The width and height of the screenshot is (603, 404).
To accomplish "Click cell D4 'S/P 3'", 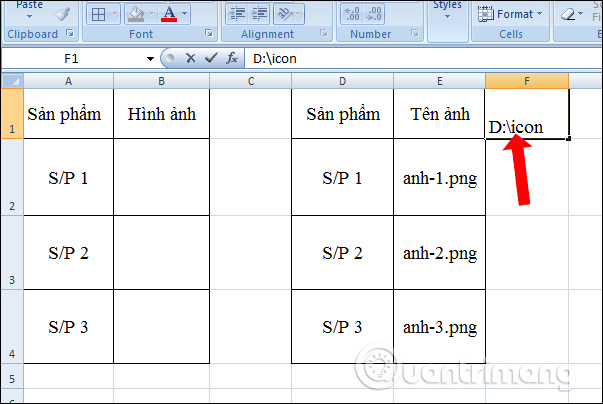I will click(342, 327).
